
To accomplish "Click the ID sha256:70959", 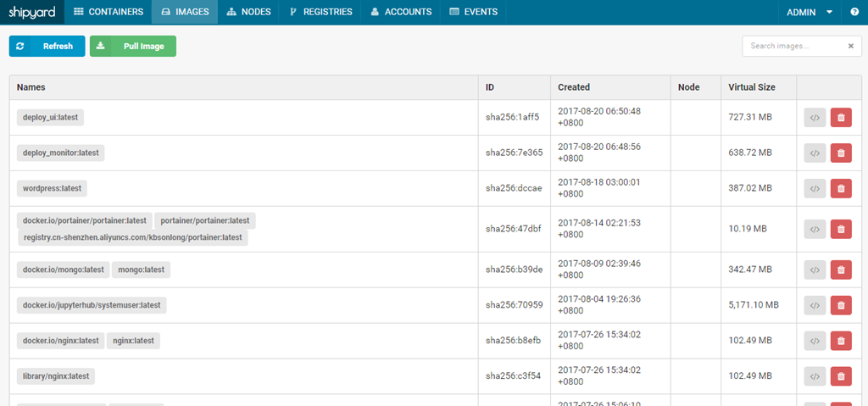I will [514, 305].
